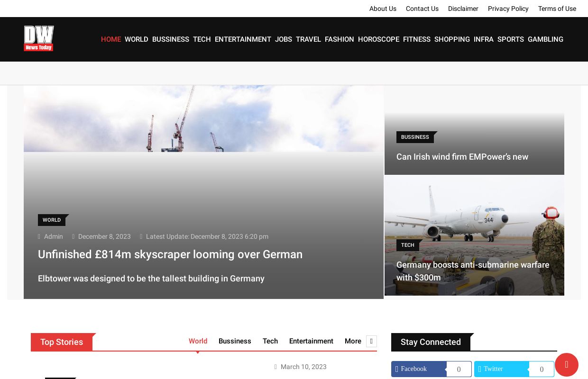View the Privacy Policy page
The width and height of the screenshot is (588, 379).
[508, 9]
